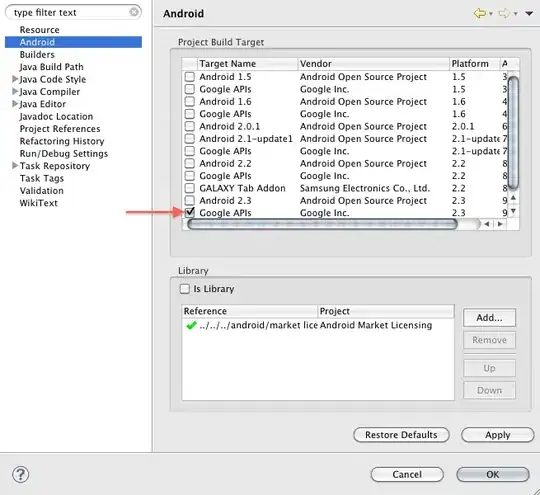Click the ../../../android/market lice reference path
This screenshot has height=495, width=540.
tap(258, 325)
